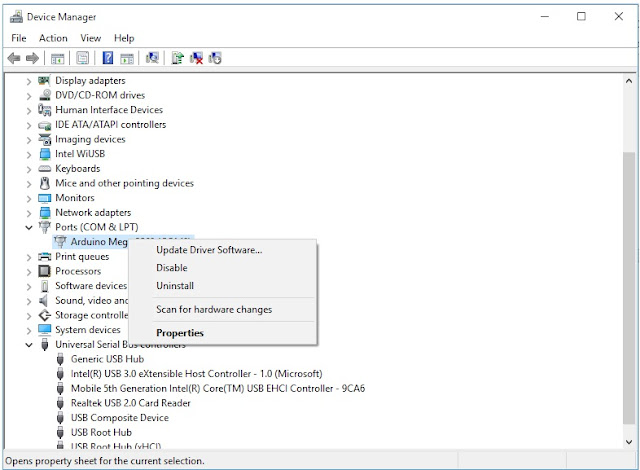The height and width of the screenshot is (470, 640).
Task: Click the Update driver toolbar icon
Action: (178, 58)
